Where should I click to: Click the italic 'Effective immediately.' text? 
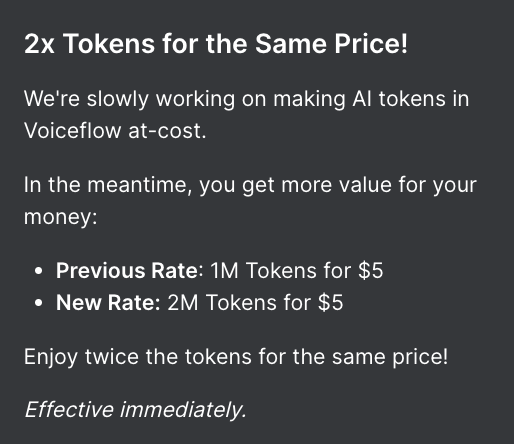click(135, 410)
